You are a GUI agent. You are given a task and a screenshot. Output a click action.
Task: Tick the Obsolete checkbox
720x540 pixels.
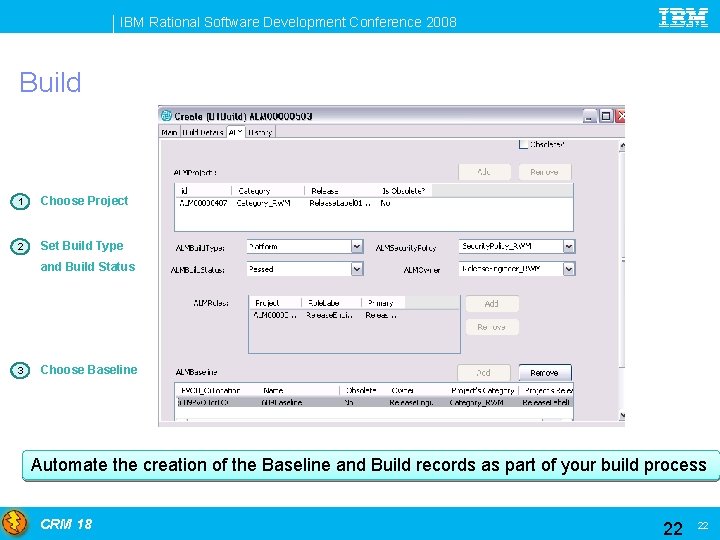(523, 144)
